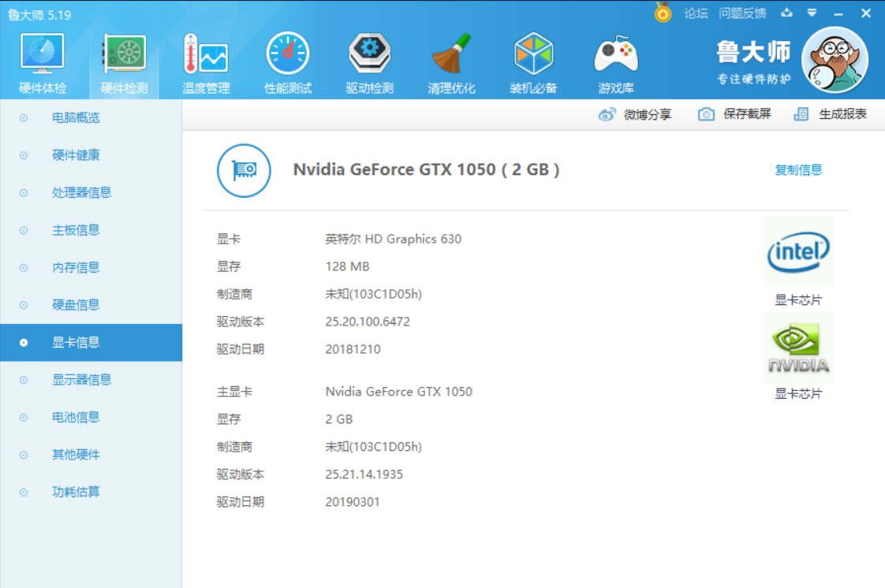Click the 2 GB video memory value

click(338, 419)
